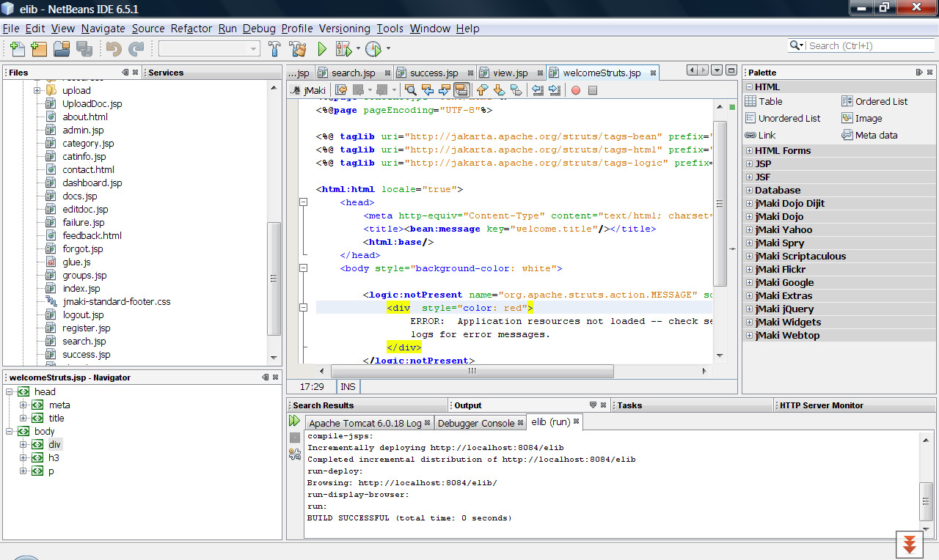Open the jMaki button in the editor toolbar
Image resolution: width=939 pixels, height=560 pixels.
(309, 90)
